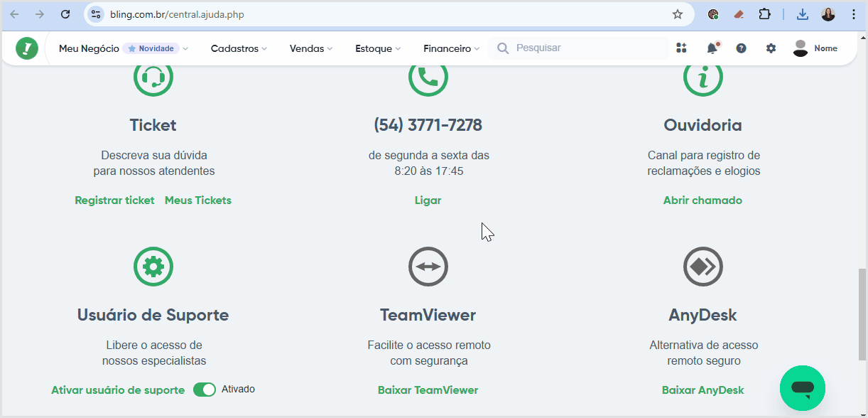Screen dimensions: 868x418
Task: Click the Nome user label
Action: tap(825, 48)
